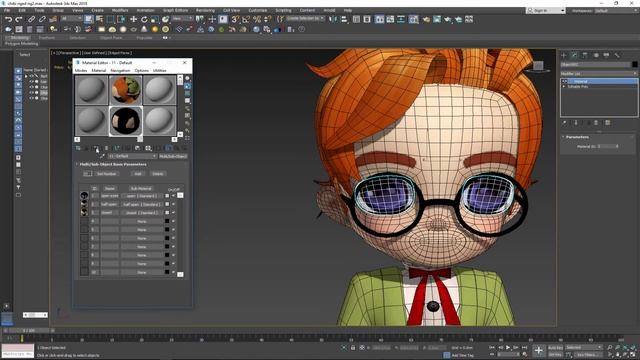Viewport: 640px width, 360px height.
Task: Click the Play Animation button
Action: point(508,347)
